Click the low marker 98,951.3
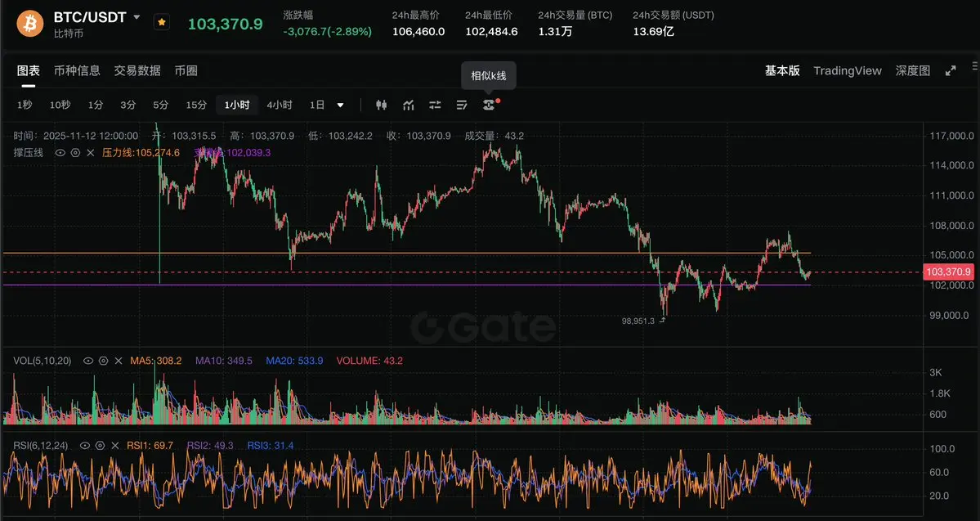Image resolution: width=980 pixels, height=521 pixels. [638, 321]
